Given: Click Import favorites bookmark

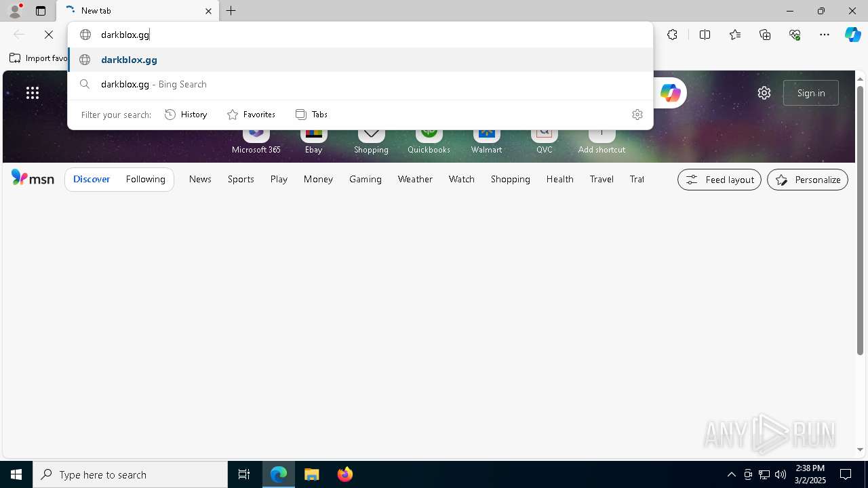Looking at the screenshot, I should 39,58.
